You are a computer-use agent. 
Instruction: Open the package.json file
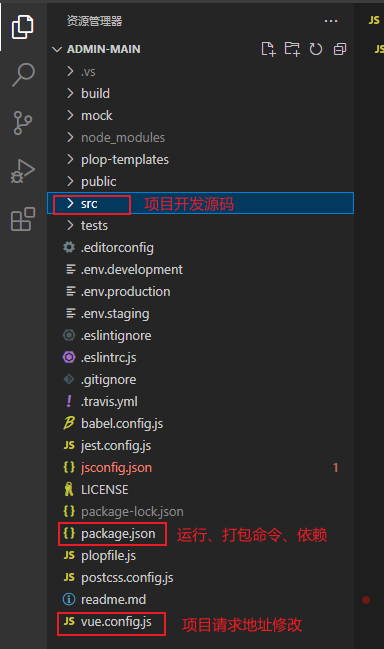[x=200, y=534]
